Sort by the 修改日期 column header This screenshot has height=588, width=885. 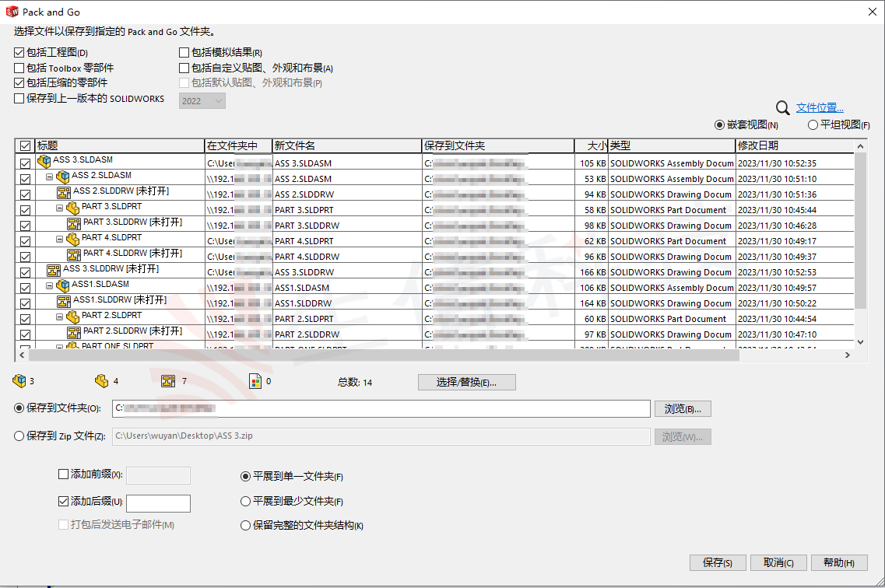pos(795,146)
